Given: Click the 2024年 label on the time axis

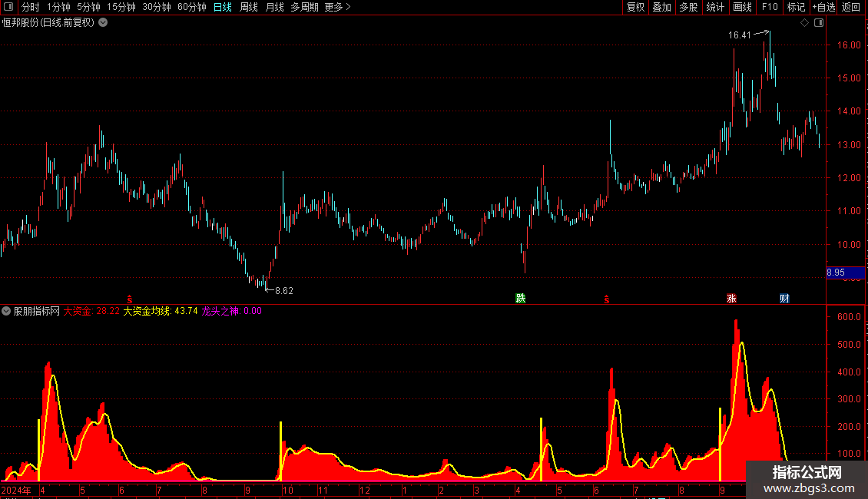Looking at the screenshot, I should point(17,490).
